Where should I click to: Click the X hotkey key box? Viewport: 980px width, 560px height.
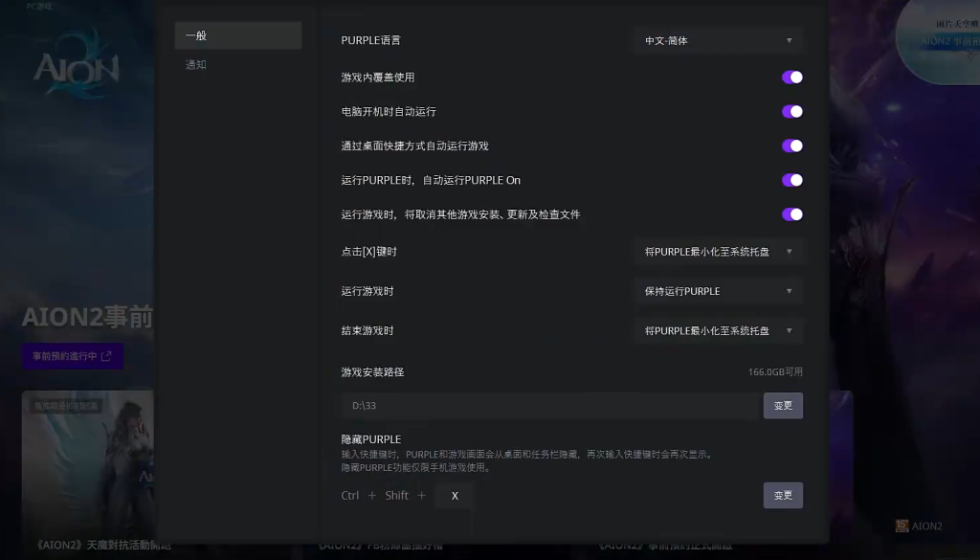coord(455,496)
